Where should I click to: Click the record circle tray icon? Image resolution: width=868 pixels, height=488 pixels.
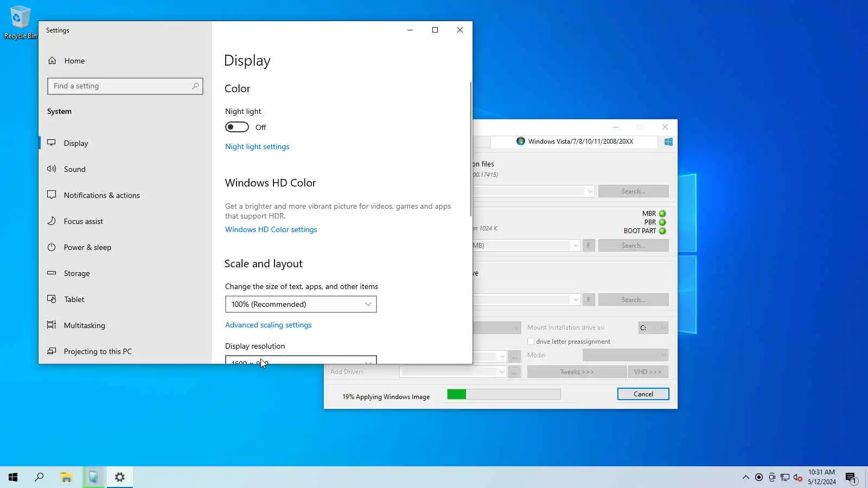[759, 477]
